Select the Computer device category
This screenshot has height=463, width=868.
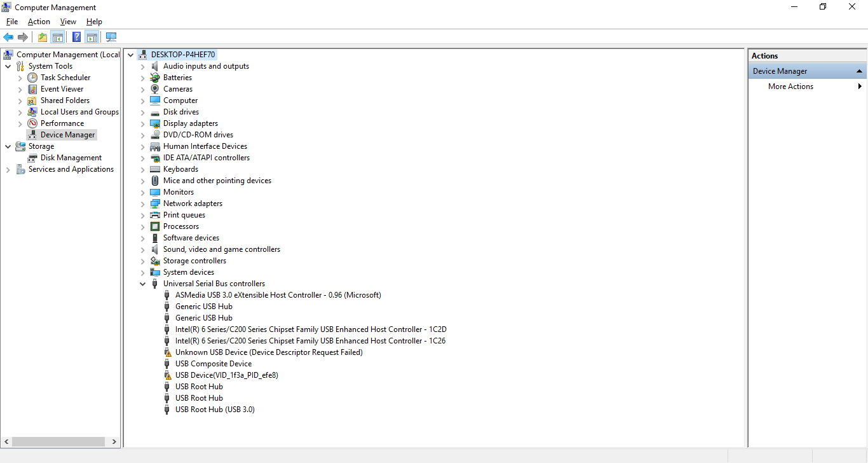coord(180,100)
